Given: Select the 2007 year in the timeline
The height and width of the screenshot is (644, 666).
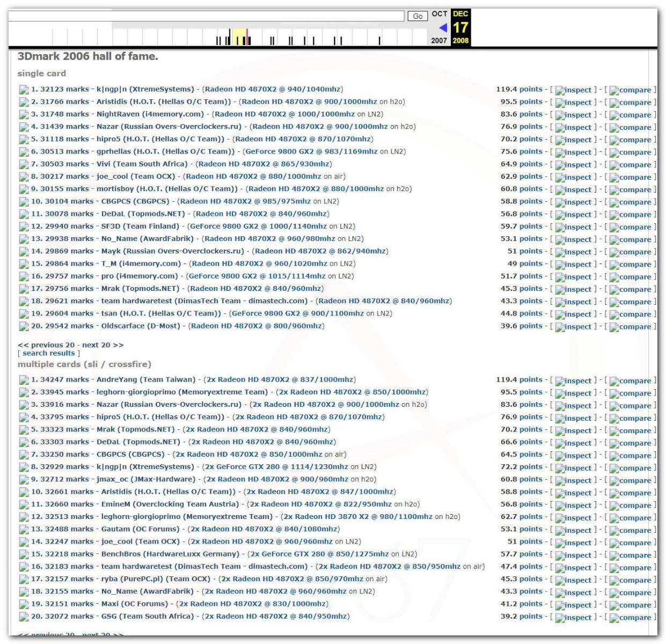Looking at the screenshot, I should click(x=439, y=41).
